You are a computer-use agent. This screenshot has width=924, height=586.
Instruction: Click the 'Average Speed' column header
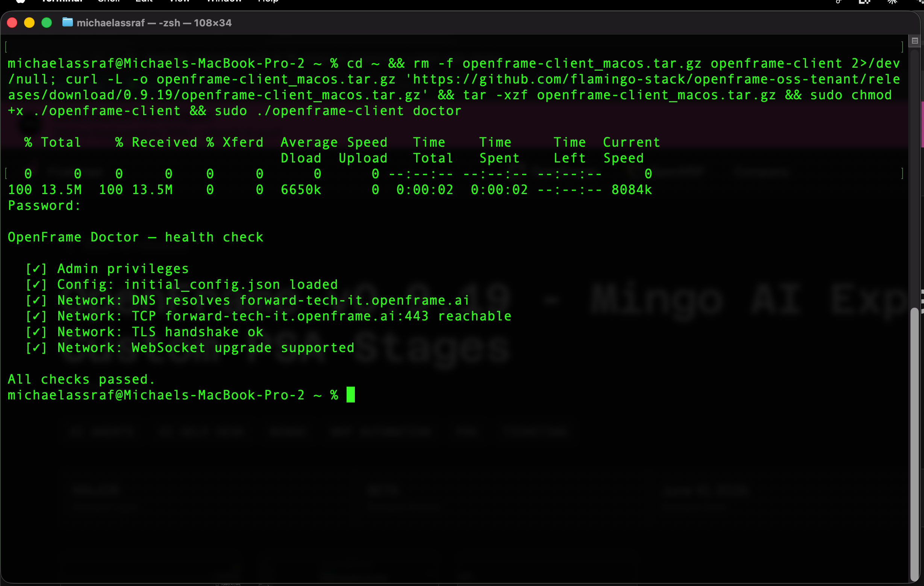click(334, 142)
